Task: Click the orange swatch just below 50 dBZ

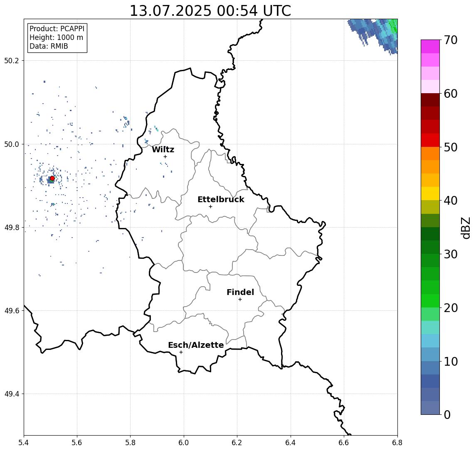Action: [x=430, y=154]
